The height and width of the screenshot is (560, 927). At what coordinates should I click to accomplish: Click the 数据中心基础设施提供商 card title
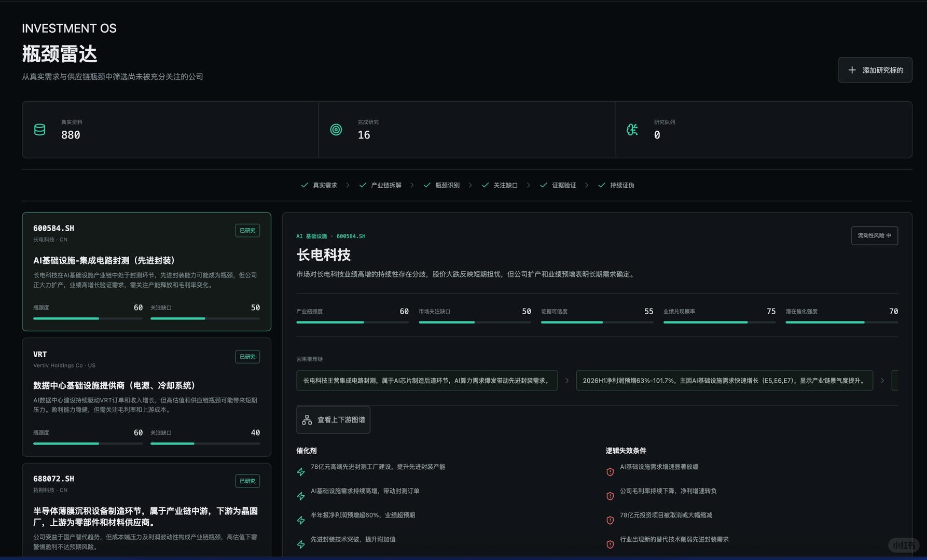point(114,385)
